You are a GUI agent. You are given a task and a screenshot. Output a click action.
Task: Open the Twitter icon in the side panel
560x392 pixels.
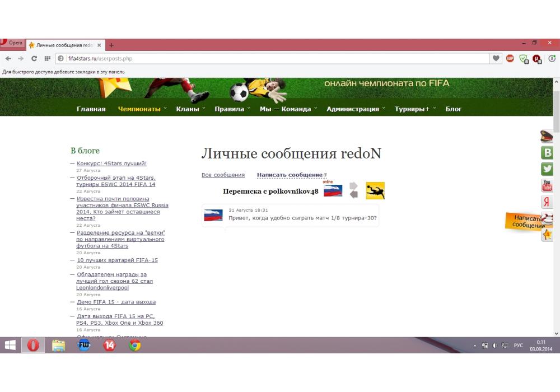pyautogui.click(x=547, y=169)
